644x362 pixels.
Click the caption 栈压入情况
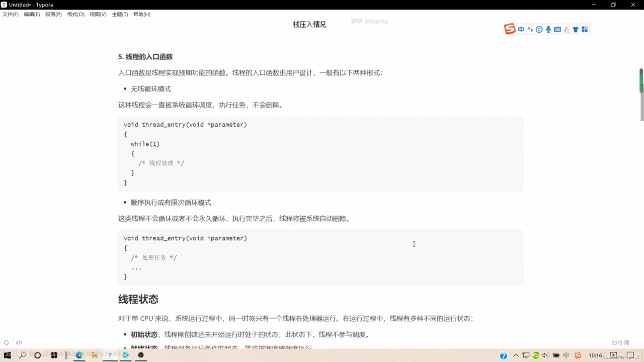point(309,25)
